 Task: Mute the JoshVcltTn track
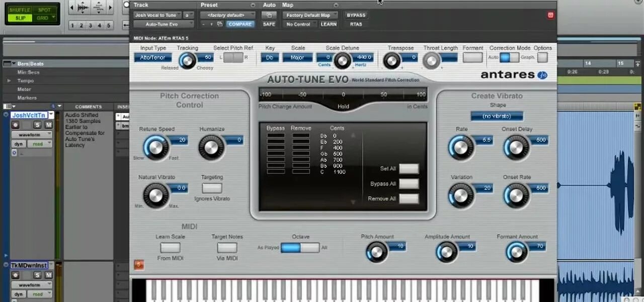48,124
